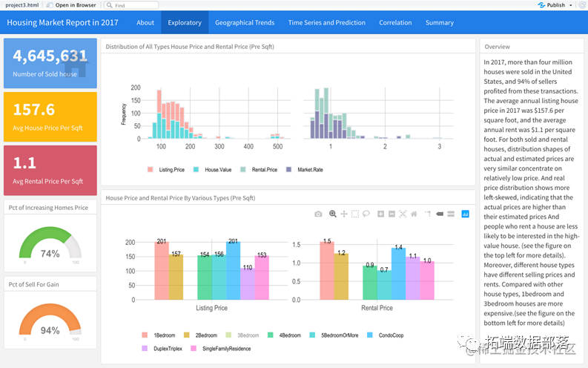Choose the box select tool
This screenshot has width=588, height=368.
[x=354, y=214]
